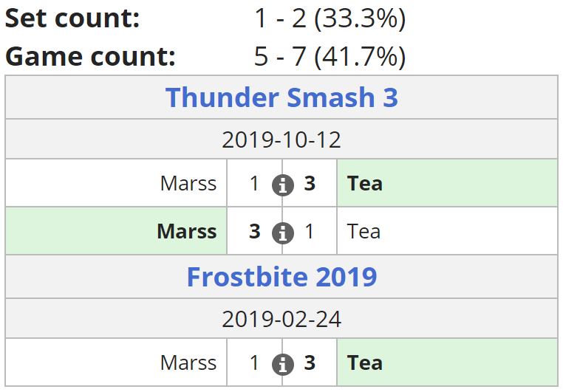Click Marss in first Thunder Smash 3 set
Screen dimensions: 563x392
188,184
